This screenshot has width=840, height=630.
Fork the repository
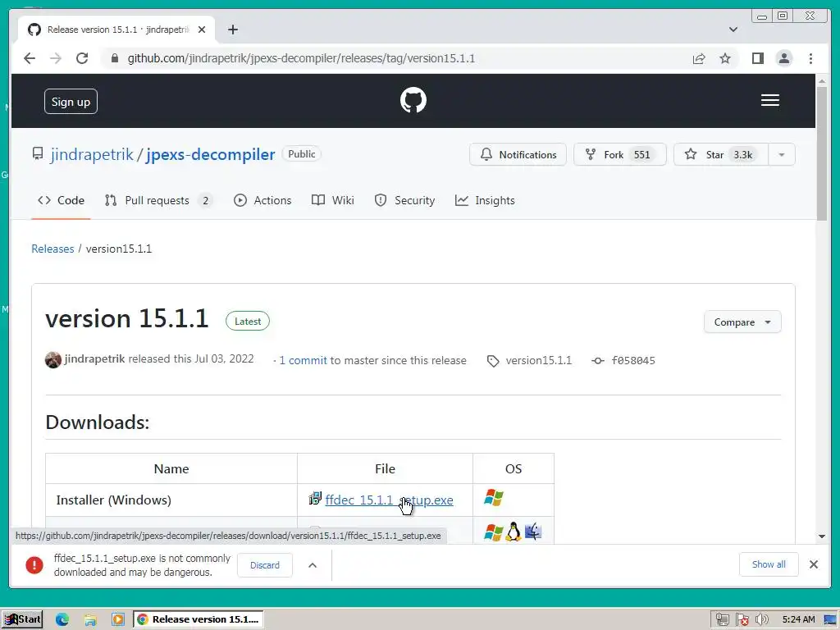tap(620, 155)
